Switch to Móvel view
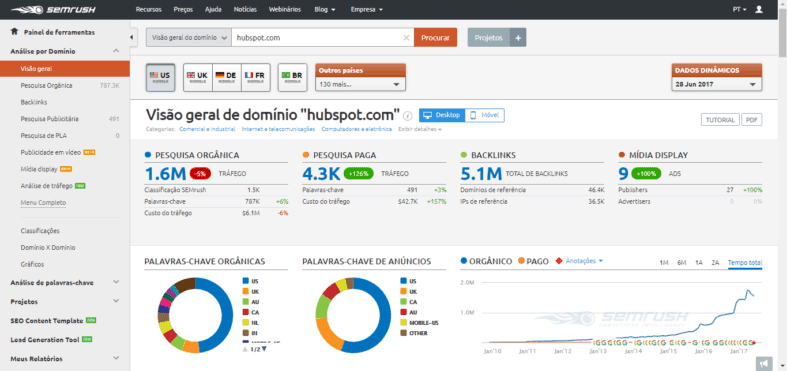The height and width of the screenshot is (371, 787). tap(484, 115)
